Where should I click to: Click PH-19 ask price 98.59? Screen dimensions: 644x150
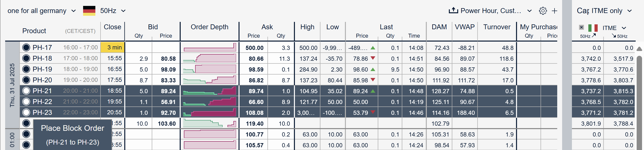pos(256,69)
